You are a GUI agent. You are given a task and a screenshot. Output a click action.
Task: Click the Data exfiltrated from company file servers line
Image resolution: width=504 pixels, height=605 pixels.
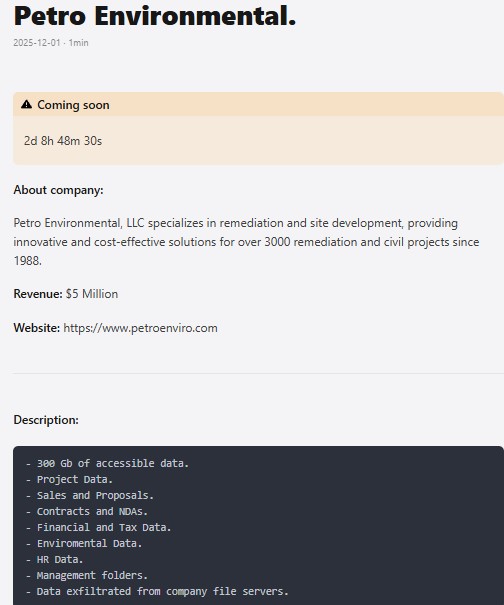157,591
